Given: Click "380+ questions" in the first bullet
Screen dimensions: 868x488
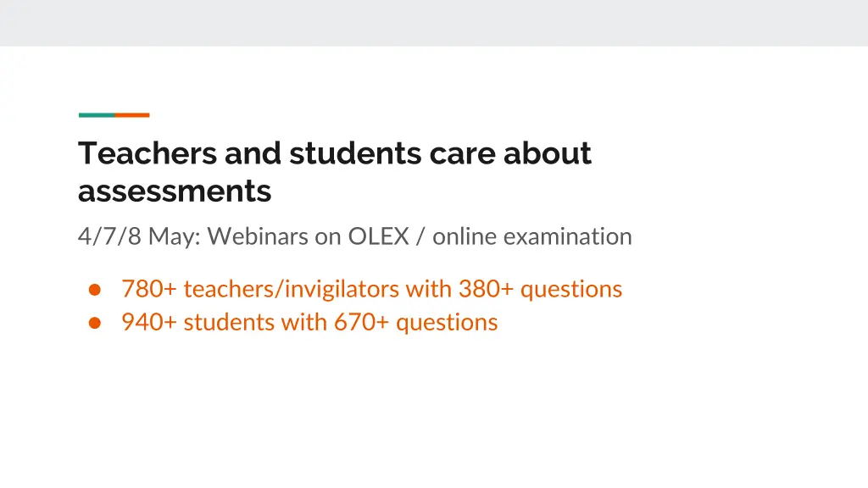Looking at the screenshot, I should click(x=540, y=289).
